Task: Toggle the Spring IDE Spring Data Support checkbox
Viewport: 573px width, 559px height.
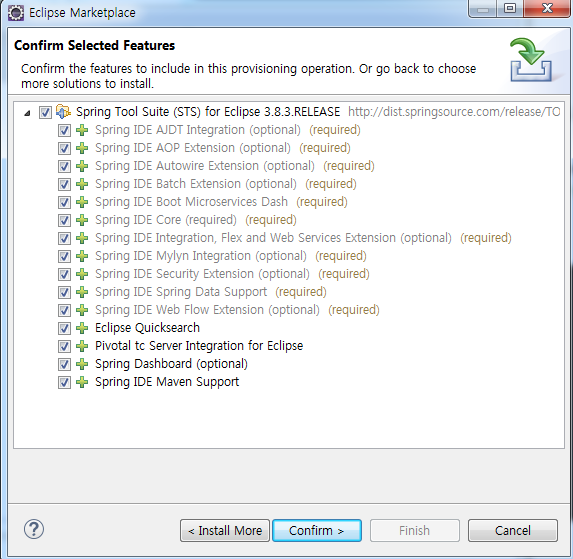Action: [64, 292]
